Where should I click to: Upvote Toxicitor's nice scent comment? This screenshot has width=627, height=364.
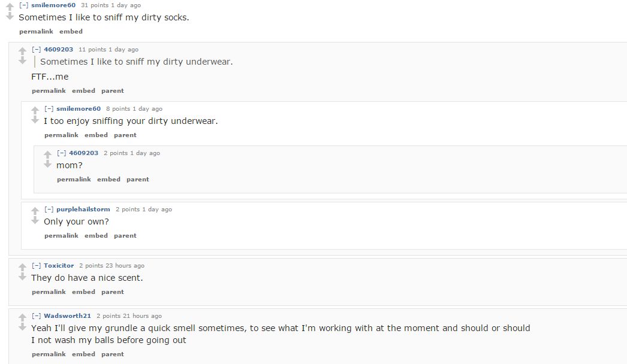[x=22, y=267]
